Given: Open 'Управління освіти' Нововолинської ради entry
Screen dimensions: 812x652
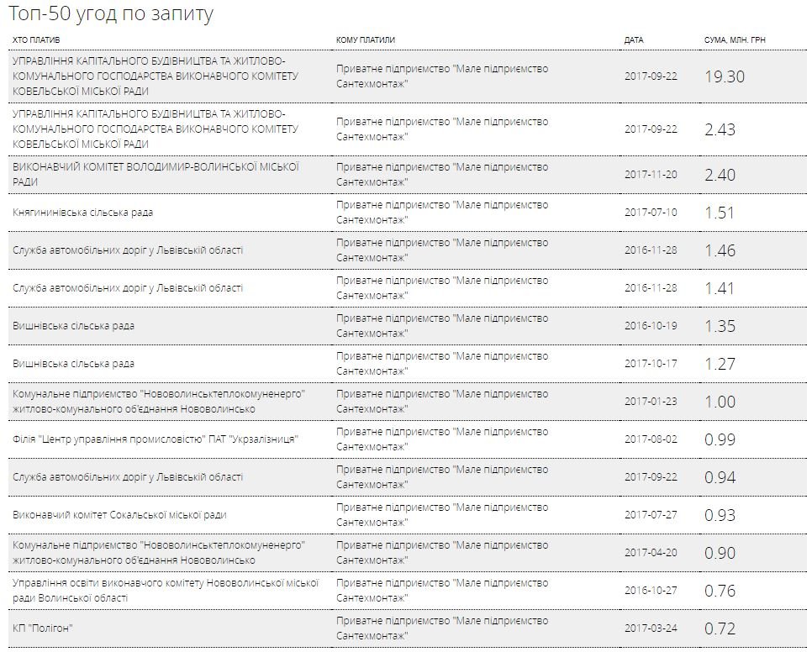Looking at the screenshot, I should pyautogui.click(x=165, y=590).
